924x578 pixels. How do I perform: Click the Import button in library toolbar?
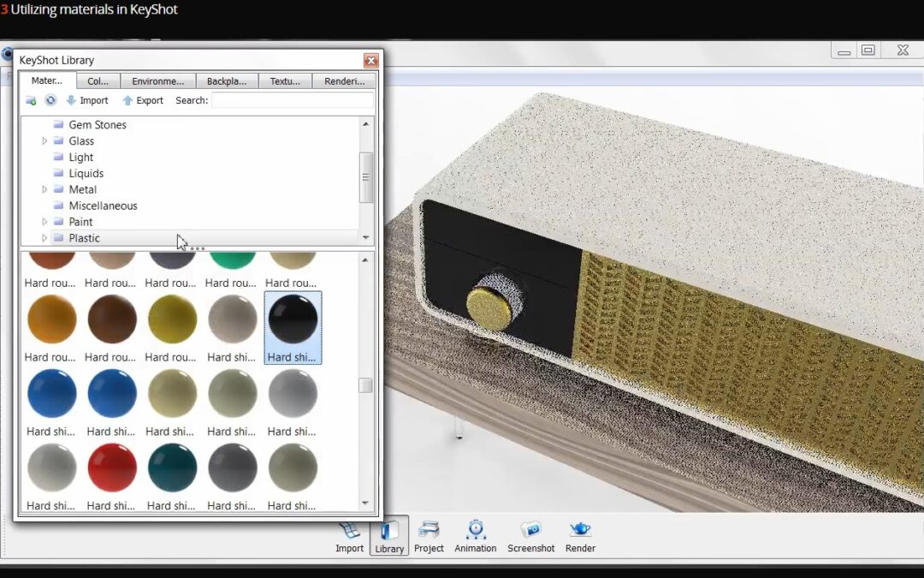pos(87,100)
